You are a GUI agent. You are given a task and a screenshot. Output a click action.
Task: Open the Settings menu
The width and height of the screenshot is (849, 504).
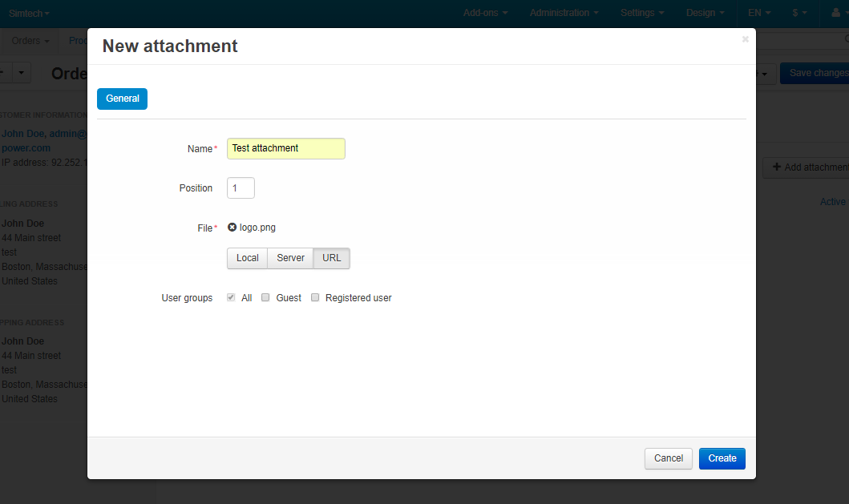[642, 13]
